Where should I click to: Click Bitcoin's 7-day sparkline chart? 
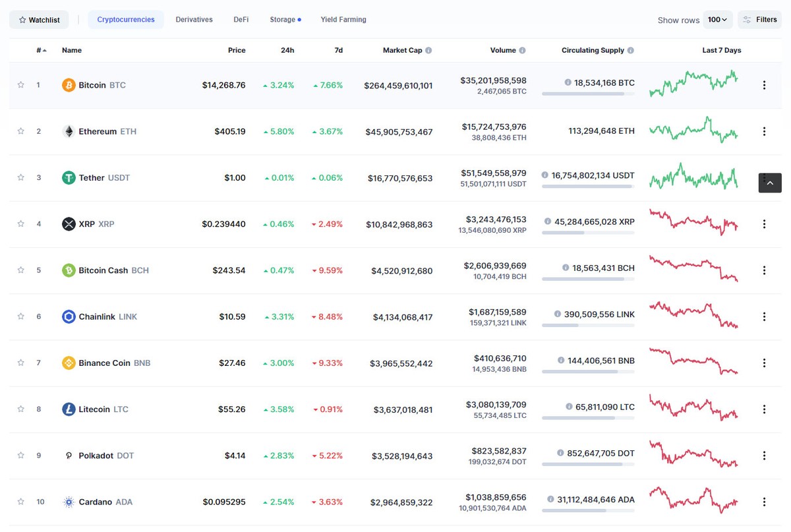click(693, 85)
